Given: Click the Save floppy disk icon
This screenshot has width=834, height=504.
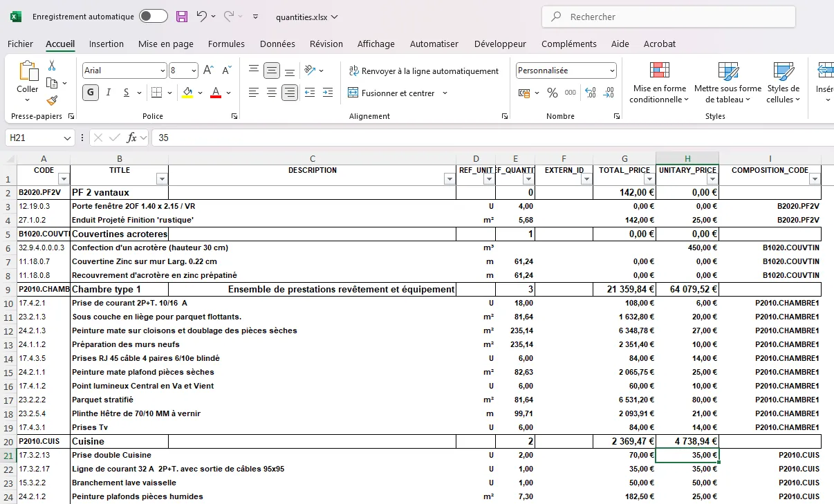Looking at the screenshot, I should pos(182,17).
